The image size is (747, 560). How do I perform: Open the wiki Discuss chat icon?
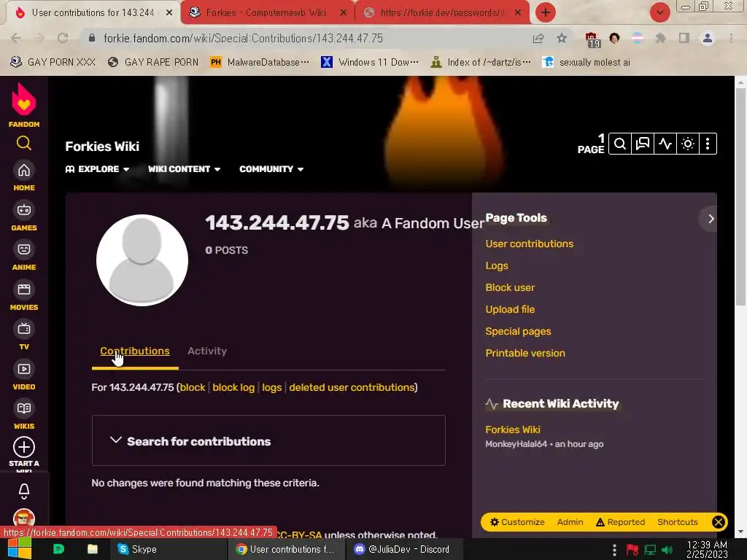tap(642, 144)
